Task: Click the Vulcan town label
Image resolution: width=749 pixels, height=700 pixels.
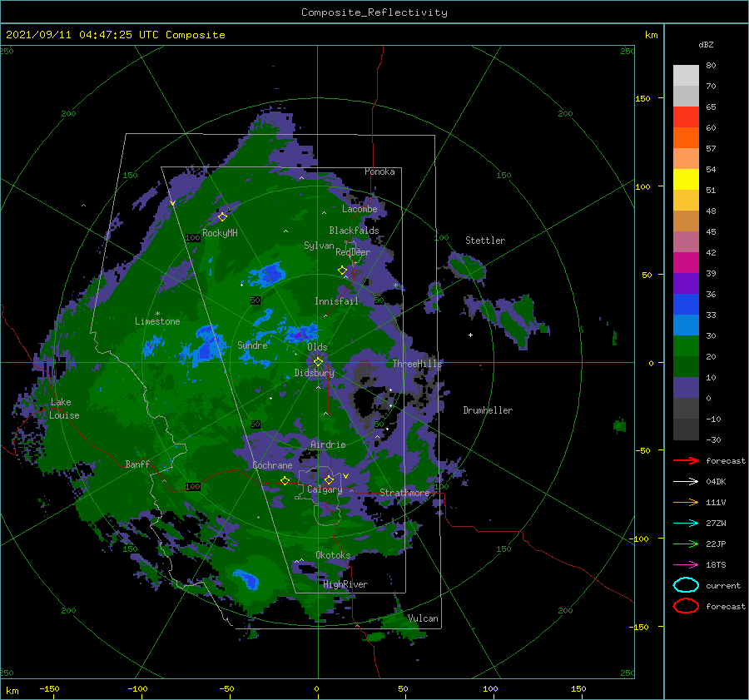Action: [x=423, y=618]
